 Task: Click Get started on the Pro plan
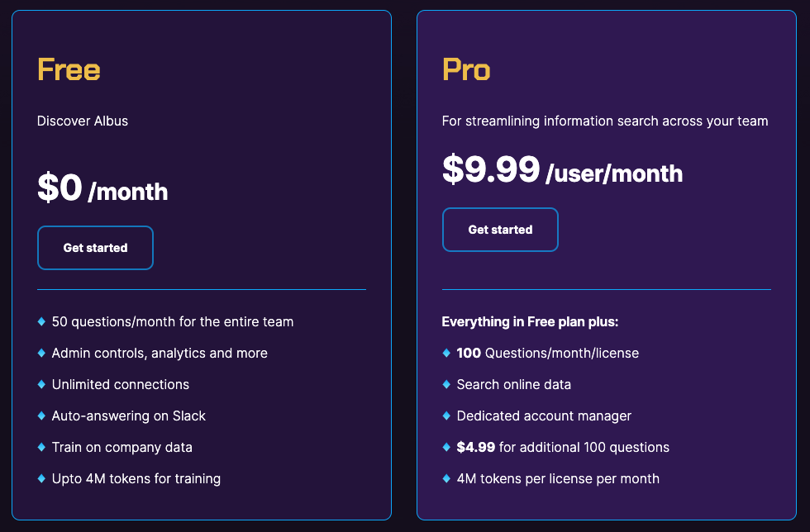tap(500, 230)
